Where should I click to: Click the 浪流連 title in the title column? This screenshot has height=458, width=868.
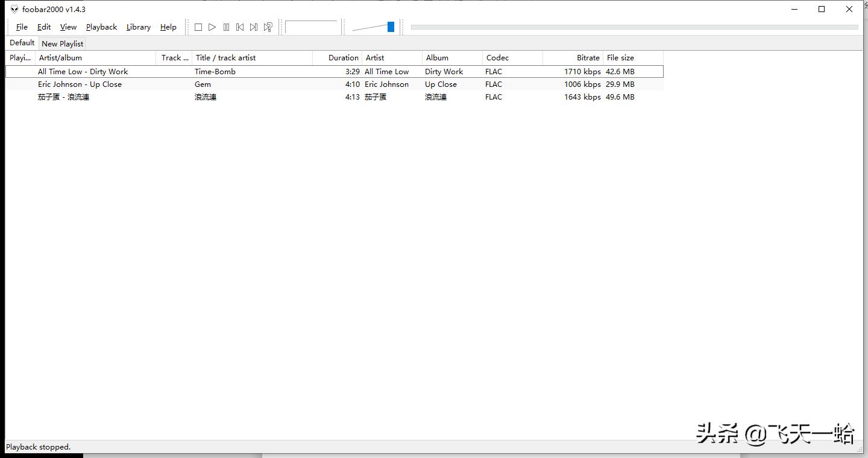tap(206, 97)
